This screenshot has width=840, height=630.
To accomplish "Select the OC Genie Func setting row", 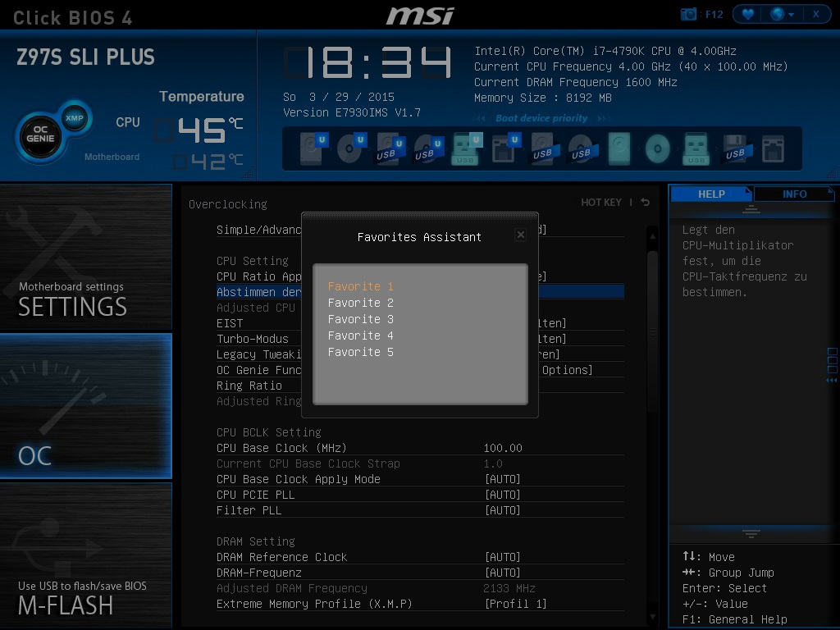I will tap(420, 370).
